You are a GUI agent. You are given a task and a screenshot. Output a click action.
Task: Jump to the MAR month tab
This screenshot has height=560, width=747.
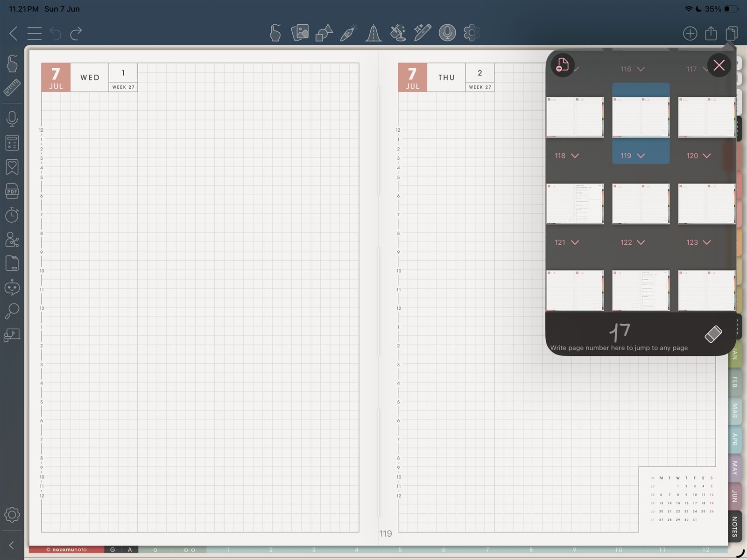pyautogui.click(x=734, y=411)
